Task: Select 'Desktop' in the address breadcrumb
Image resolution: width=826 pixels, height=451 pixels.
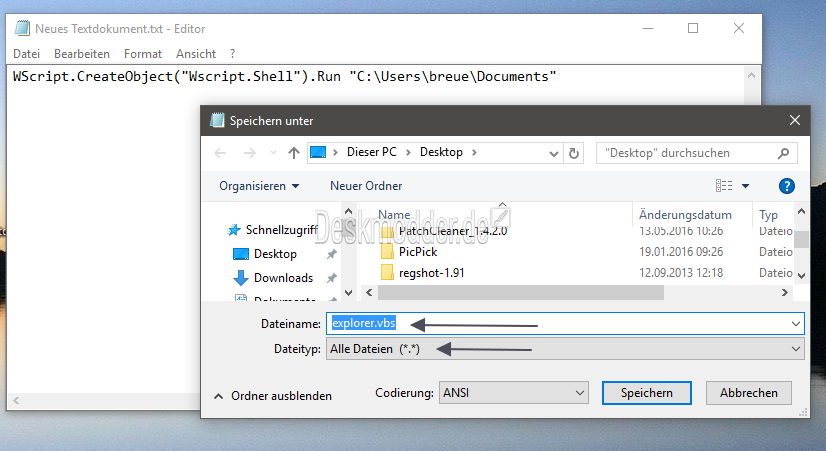Action: point(441,152)
